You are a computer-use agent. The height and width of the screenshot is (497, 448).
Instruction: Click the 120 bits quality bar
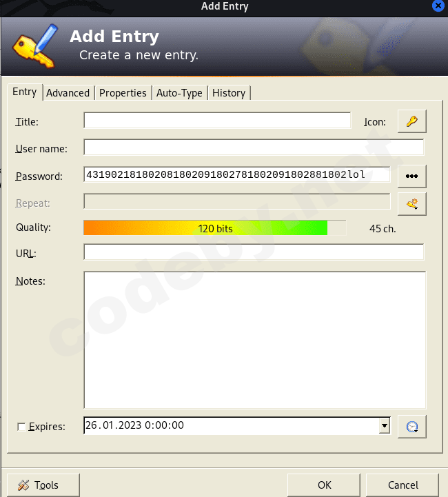tap(215, 228)
